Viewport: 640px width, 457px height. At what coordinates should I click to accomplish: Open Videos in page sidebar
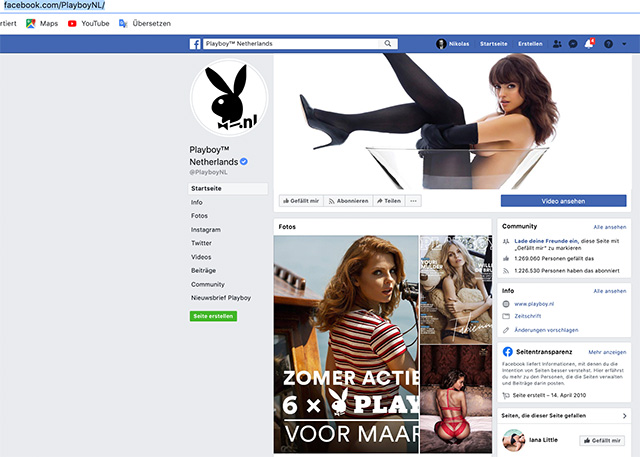point(201,257)
